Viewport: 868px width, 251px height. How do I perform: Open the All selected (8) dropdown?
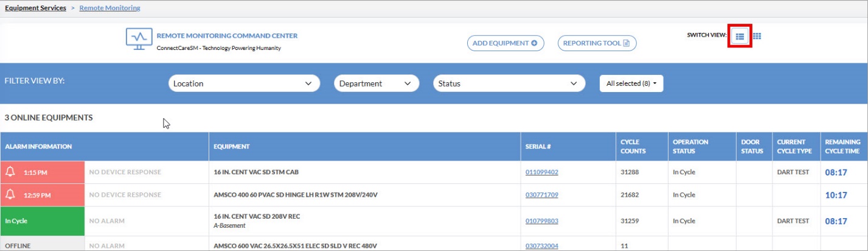point(631,83)
